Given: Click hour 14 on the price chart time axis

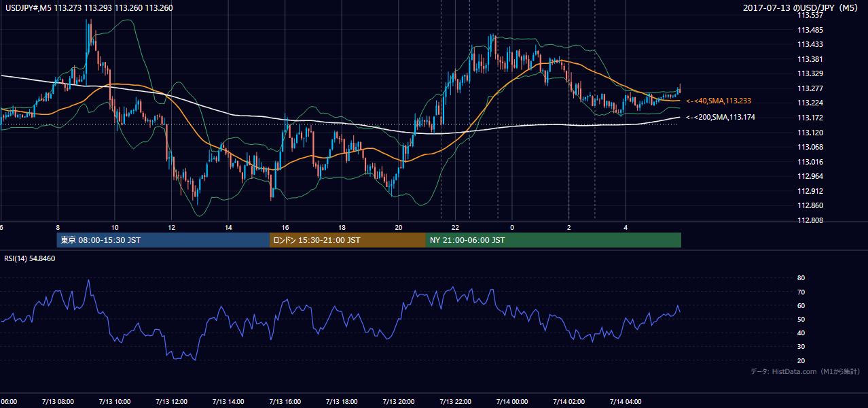Looking at the screenshot, I should click(x=228, y=227).
